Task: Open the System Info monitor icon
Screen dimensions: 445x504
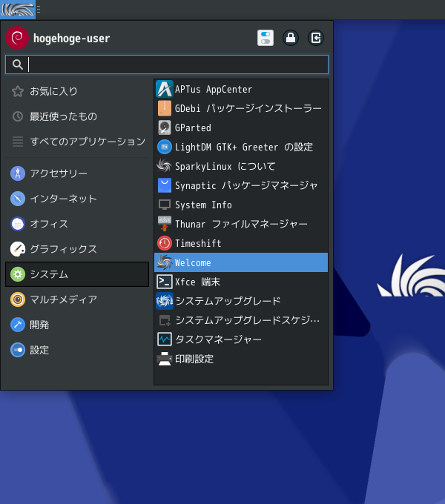Action: coord(165,205)
